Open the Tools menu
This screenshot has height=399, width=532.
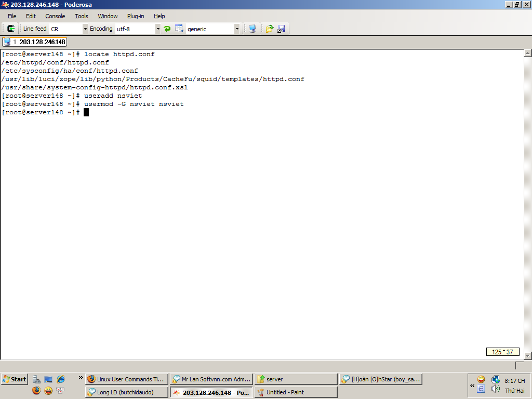(82, 16)
